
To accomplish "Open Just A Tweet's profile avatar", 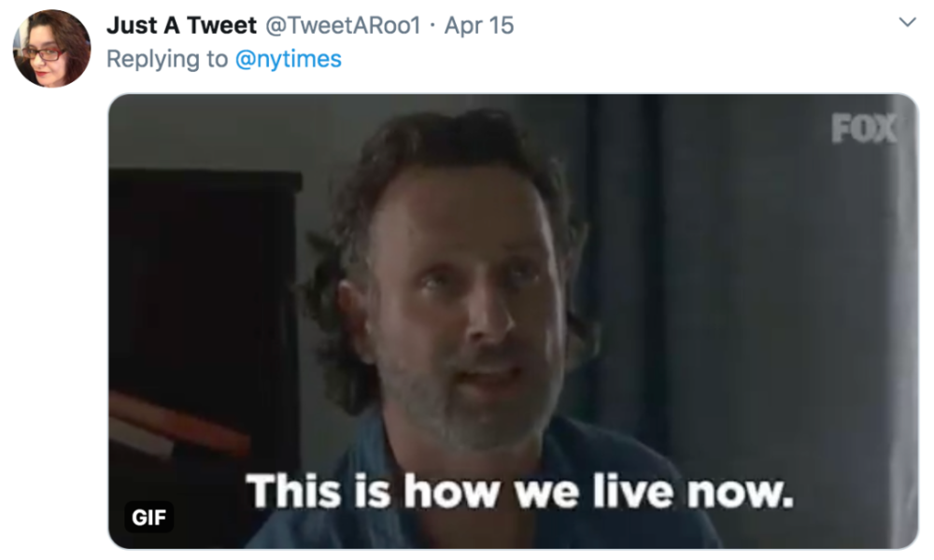I will 51,49.
